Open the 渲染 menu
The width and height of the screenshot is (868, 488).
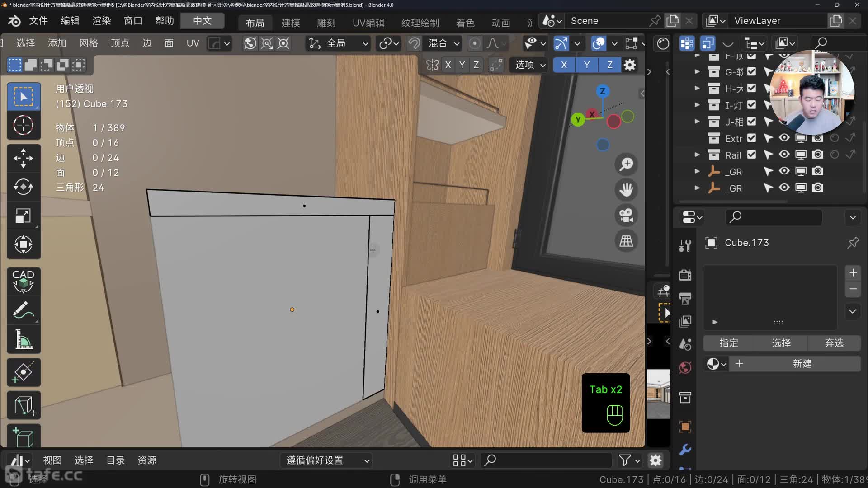tap(101, 21)
